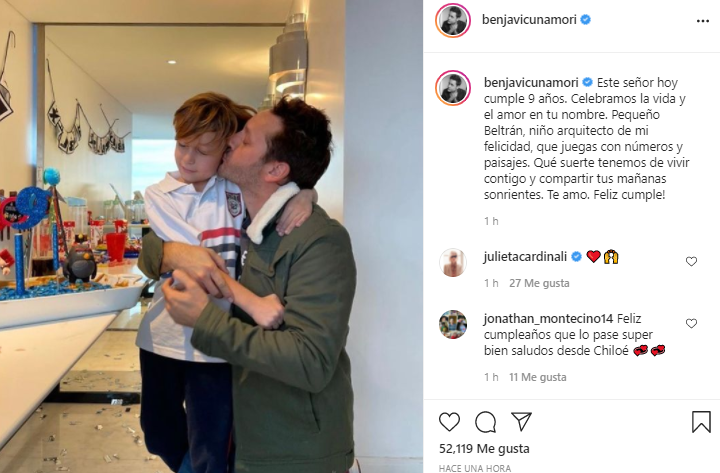Like julietacardinali's comment heart
This screenshot has height=473, width=720.
691,261
